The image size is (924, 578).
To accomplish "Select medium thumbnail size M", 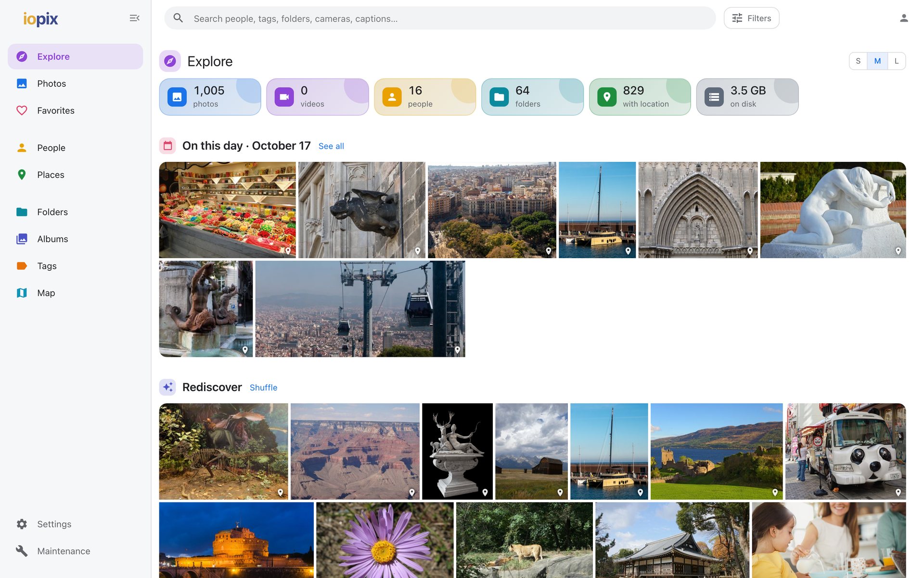I will (877, 61).
